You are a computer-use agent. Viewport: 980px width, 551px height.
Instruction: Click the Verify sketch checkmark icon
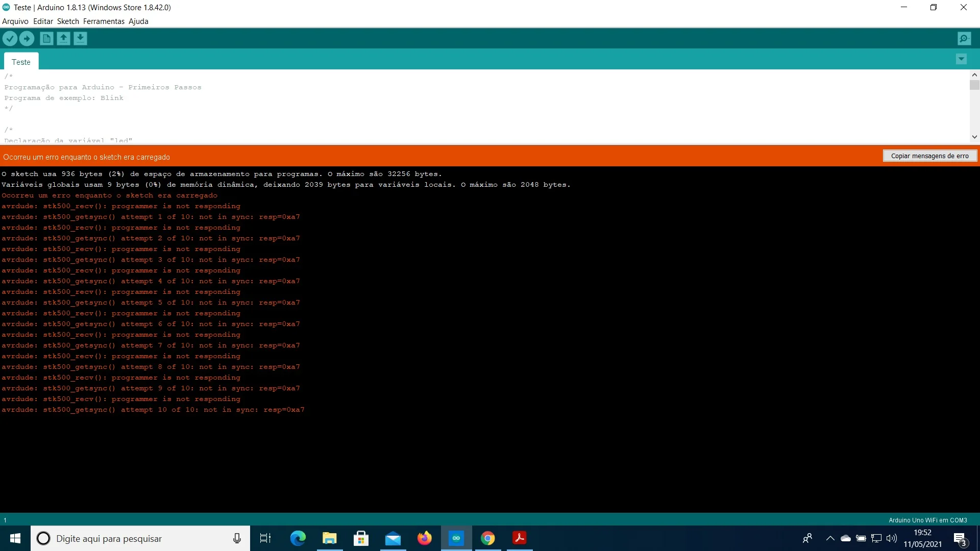click(10, 38)
